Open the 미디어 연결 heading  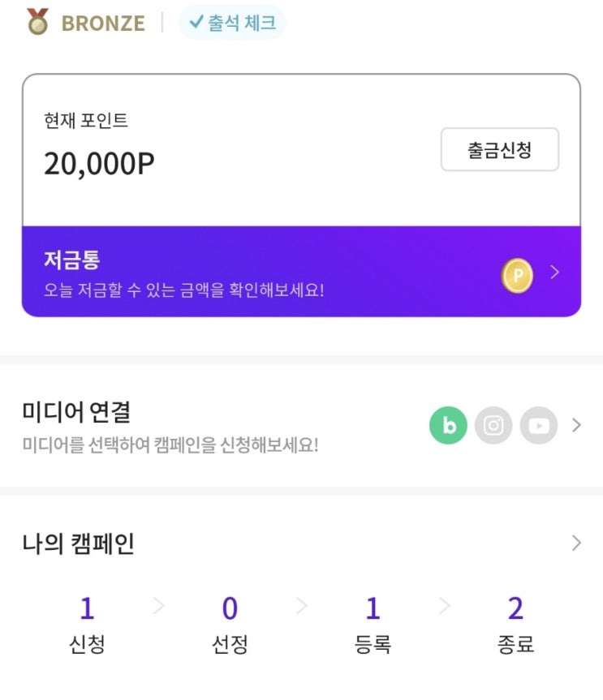(x=76, y=411)
